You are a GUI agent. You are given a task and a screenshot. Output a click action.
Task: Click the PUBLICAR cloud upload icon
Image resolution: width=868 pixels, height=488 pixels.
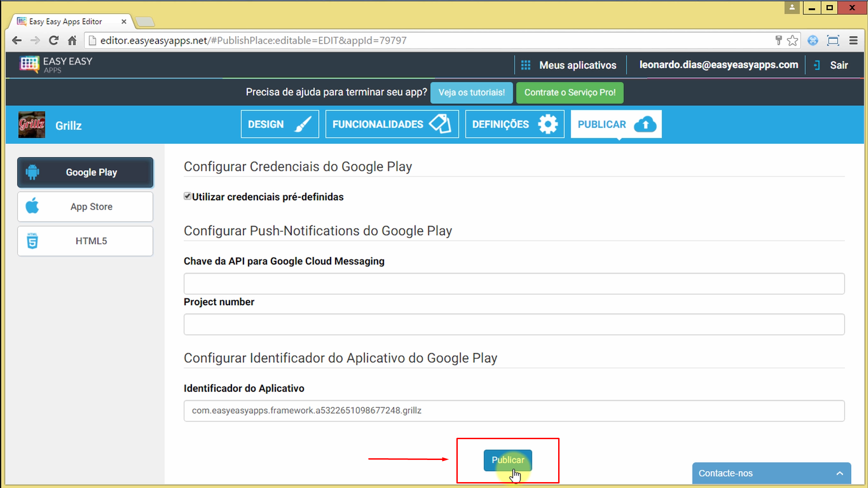tap(645, 124)
